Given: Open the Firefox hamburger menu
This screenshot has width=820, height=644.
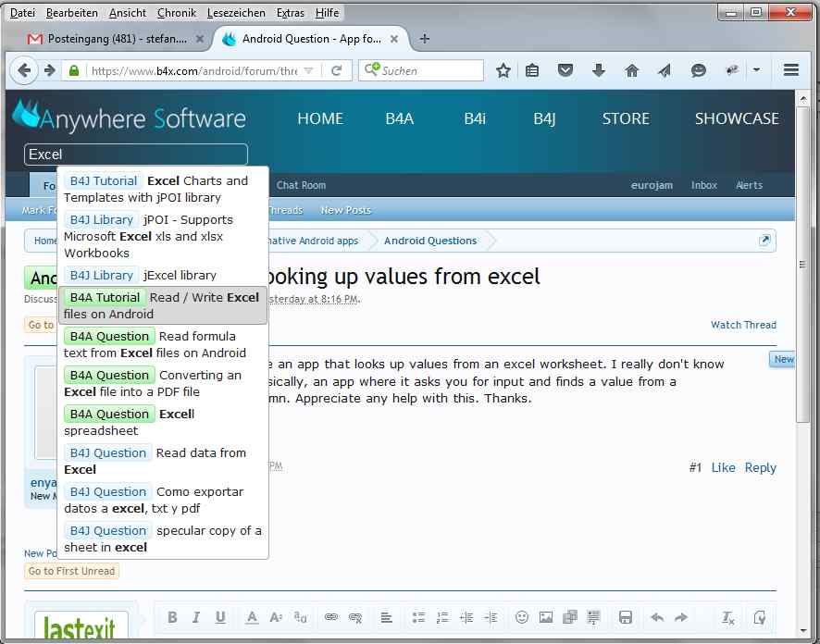Looking at the screenshot, I should (x=791, y=70).
